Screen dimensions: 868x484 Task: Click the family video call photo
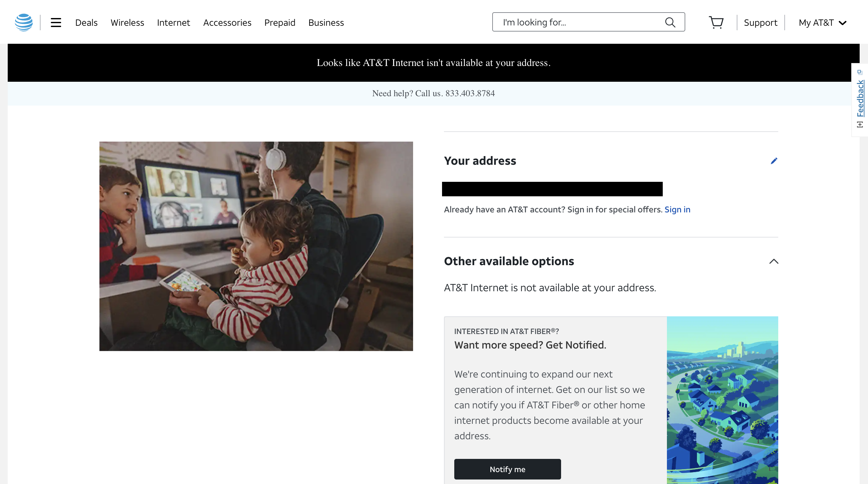click(x=256, y=246)
